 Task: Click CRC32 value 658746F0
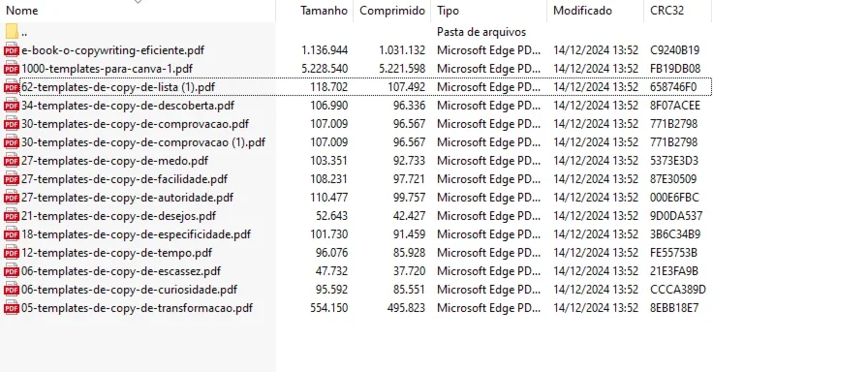click(x=673, y=87)
